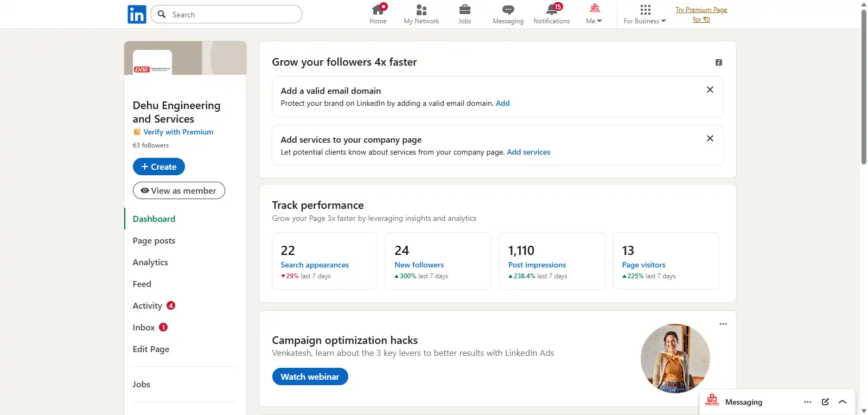The width and height of the screenshot is (868, 415).
Task: Click the 63 followers text
Action: pyautogui.click(x=151, y=145)
